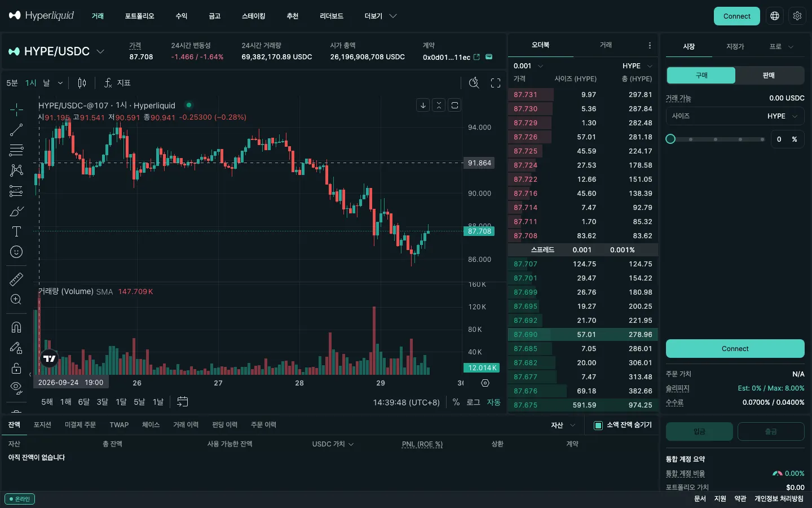Select the trend line drawing tool
Screen dimensions: 812x508
coord(16,130)
